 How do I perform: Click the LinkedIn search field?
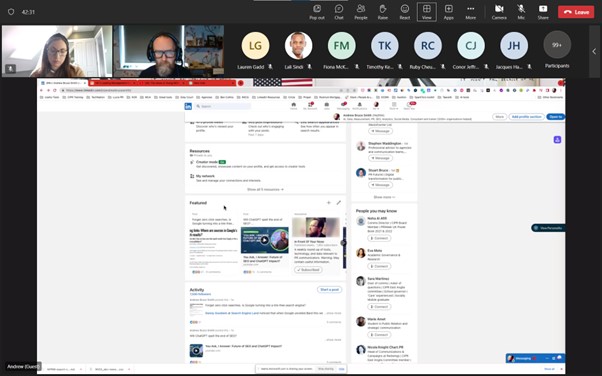pyautogui.click(x=223, y=106)
